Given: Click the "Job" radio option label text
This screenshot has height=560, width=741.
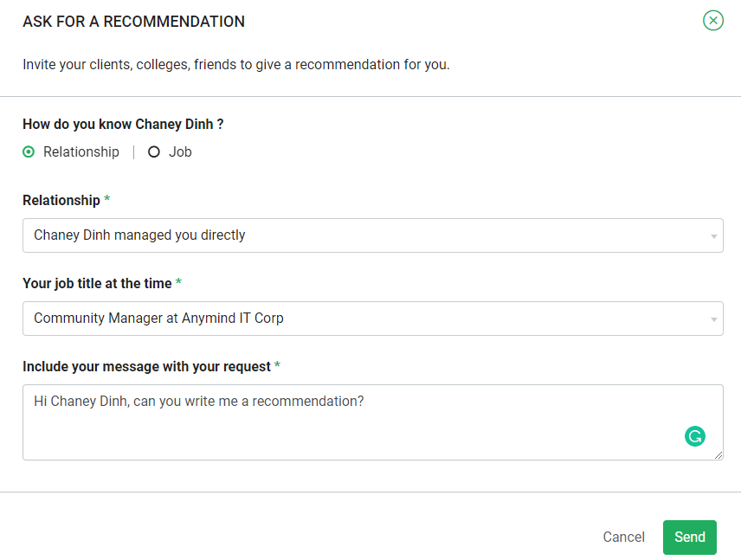Looking at the screenshot, I should tap(180, 152).
